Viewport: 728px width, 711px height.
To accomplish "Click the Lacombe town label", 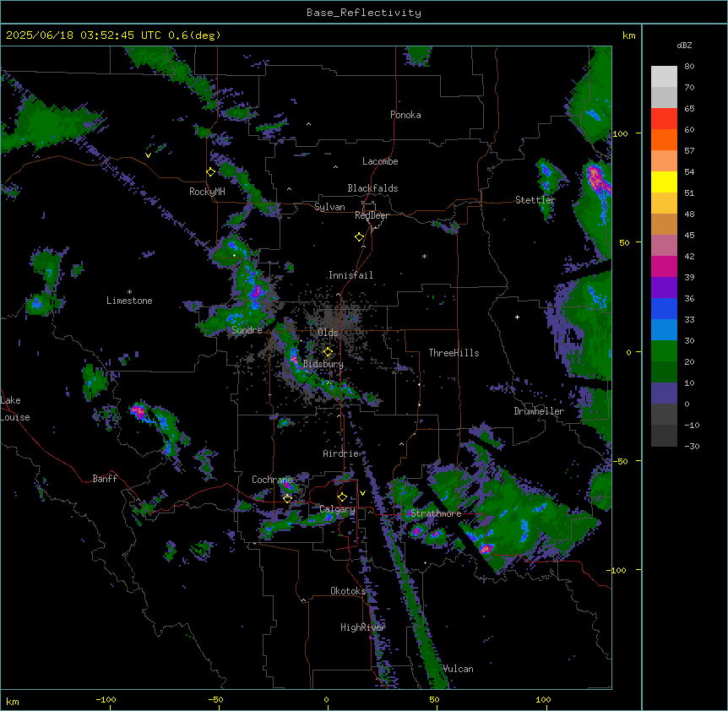I will pyautogui.click(x=380, y=161).
